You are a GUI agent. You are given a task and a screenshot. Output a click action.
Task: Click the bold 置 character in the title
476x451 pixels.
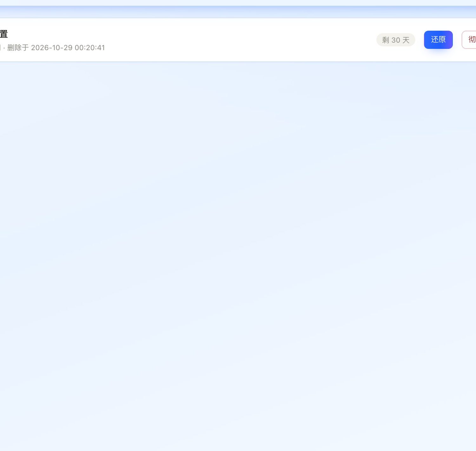4,34
